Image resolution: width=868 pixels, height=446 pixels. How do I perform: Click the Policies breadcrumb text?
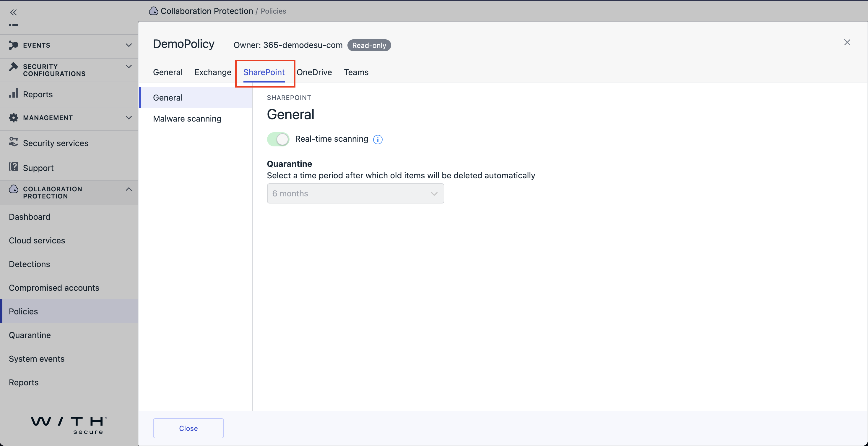273,11
